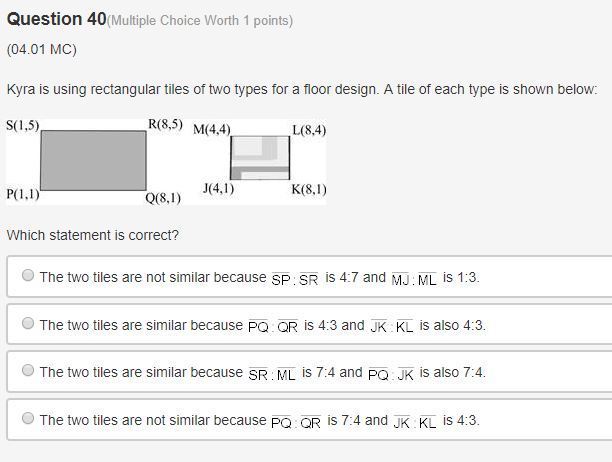Click the Multiple Choice Worth 1 points text

pyautogui.click(x=200, y=20)
